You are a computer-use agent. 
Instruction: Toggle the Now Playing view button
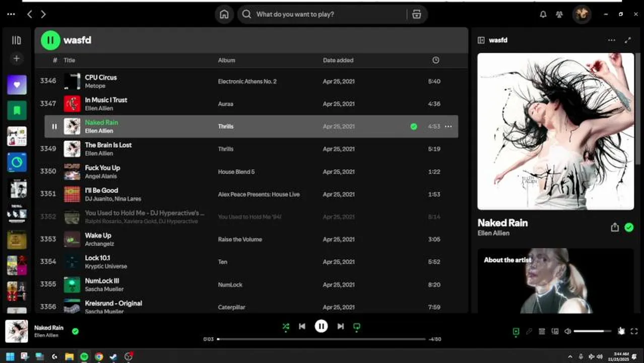click(516, 331)
